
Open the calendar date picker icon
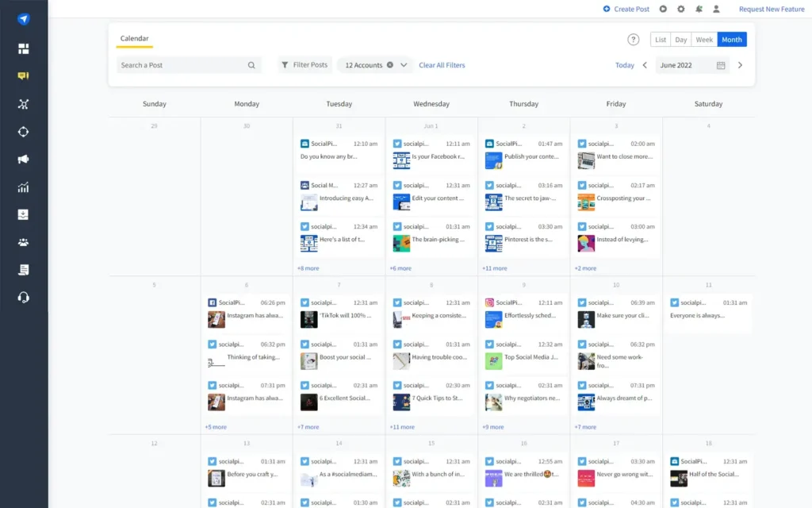tap(720, 65)
